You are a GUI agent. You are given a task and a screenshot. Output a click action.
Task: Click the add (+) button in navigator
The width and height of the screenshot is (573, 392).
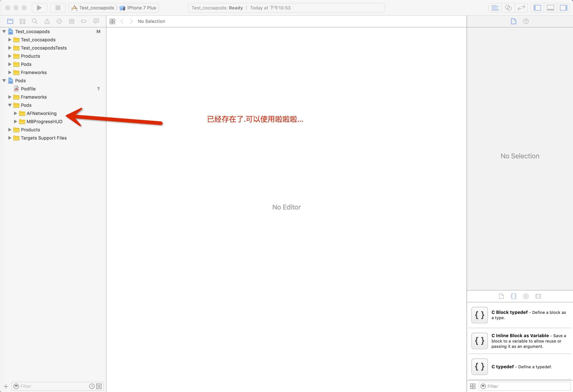[x=6, y=386]
